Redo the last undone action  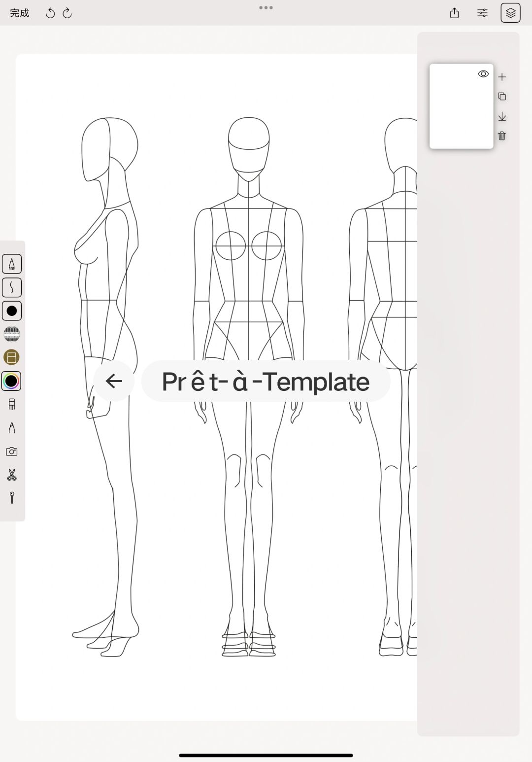pos(67,13)
